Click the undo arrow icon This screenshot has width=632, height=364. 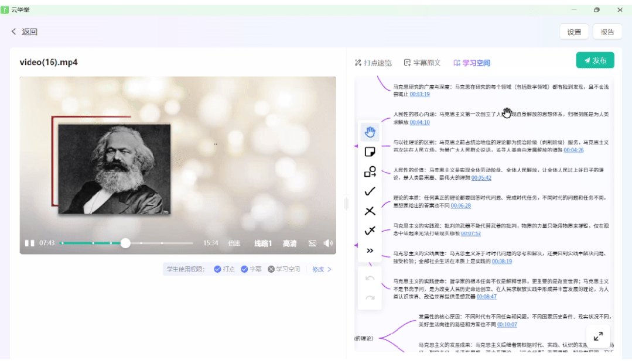point(370,278)
